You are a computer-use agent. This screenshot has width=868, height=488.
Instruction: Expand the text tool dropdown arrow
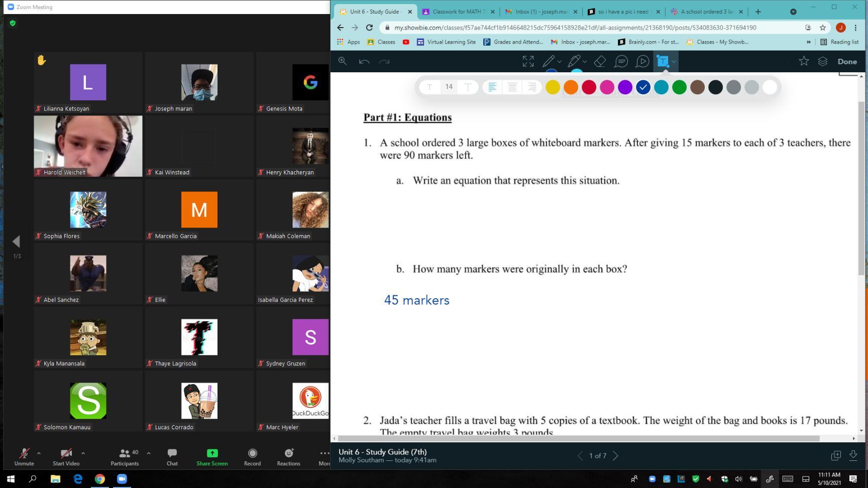pos(674,62)
